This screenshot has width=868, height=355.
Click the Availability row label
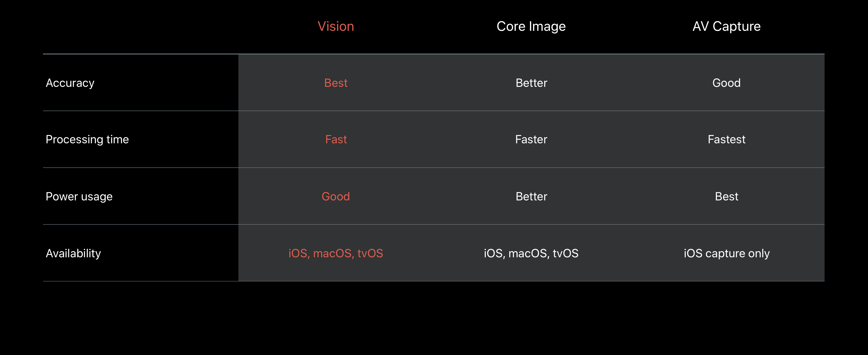(x=73, y=253)
